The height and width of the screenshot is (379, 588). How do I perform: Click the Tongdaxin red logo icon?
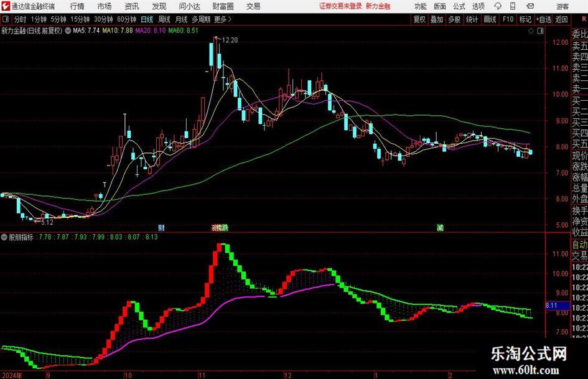6,6
